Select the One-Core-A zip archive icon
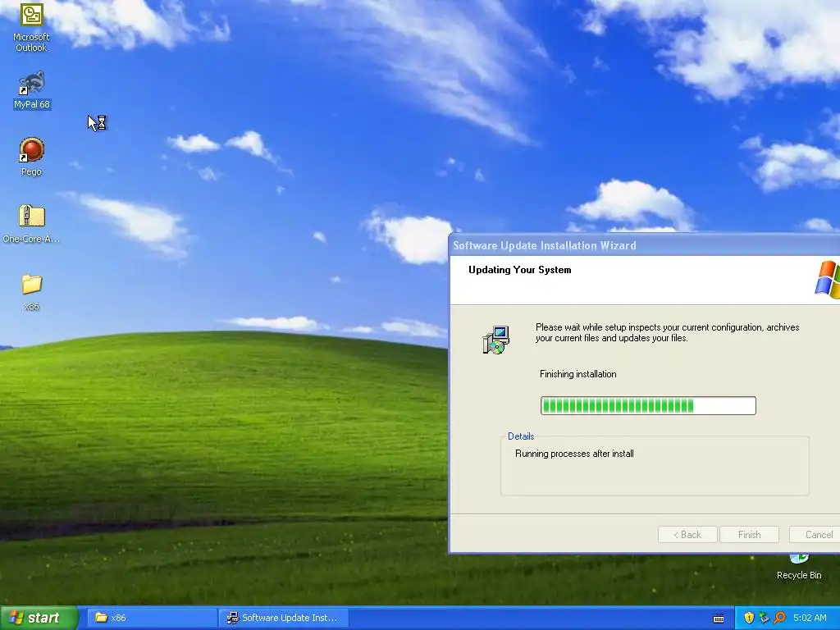This screenshot has width=840, height=630. [32, 224]
